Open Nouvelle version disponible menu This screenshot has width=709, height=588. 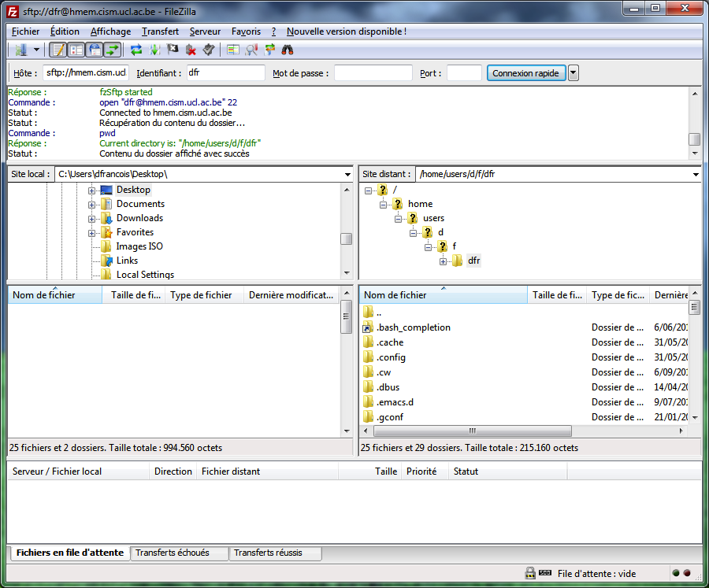[x=347, y=31]
